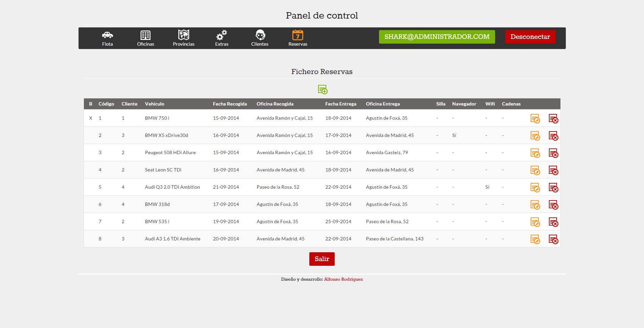
Task: Click the green add new reservation icon
Action: 323,90
